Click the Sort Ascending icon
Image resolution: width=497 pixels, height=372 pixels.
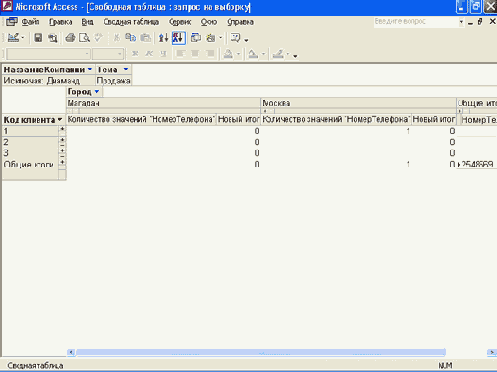tap(163, 38)
